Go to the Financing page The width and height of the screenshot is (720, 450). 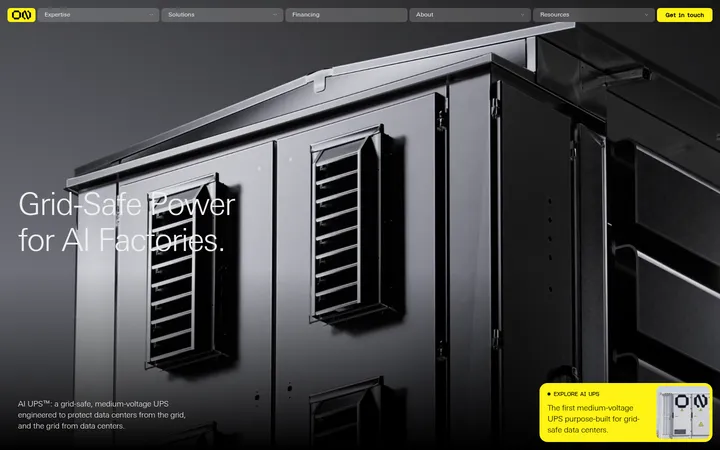click(346, 15)
